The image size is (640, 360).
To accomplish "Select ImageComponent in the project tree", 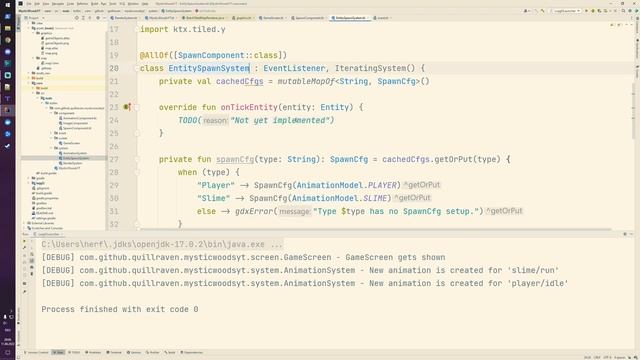I will (76, 123).
